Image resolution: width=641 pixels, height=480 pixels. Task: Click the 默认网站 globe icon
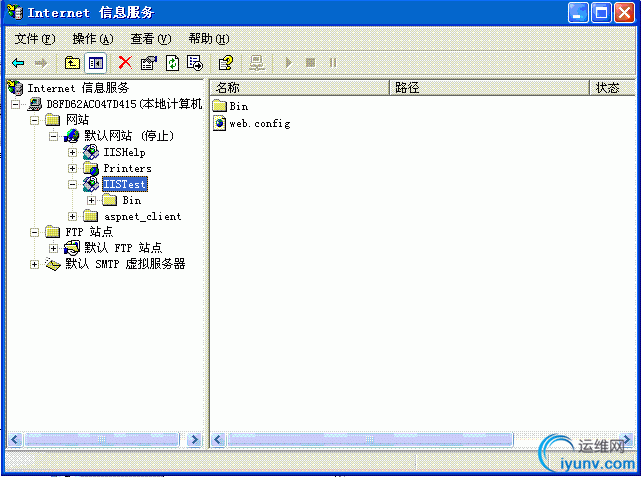pyautogui.click(x=72, y=136)
